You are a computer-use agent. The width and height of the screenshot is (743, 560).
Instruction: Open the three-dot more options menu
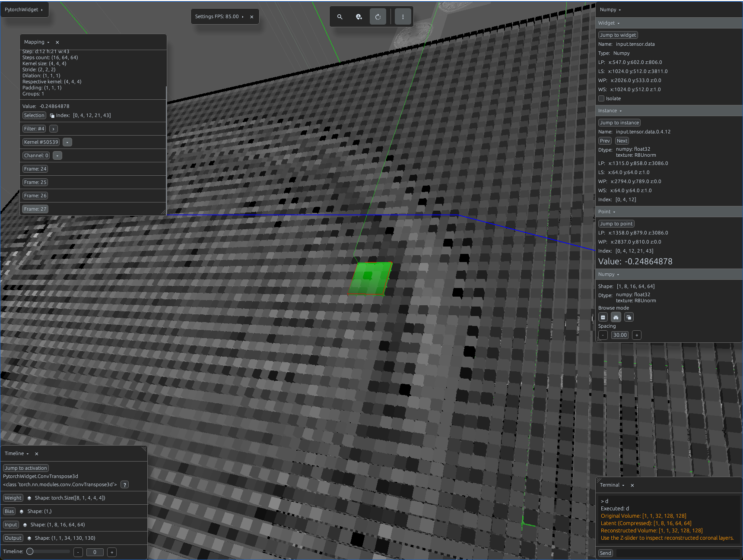pyautogui.click(x=403, y=17)
